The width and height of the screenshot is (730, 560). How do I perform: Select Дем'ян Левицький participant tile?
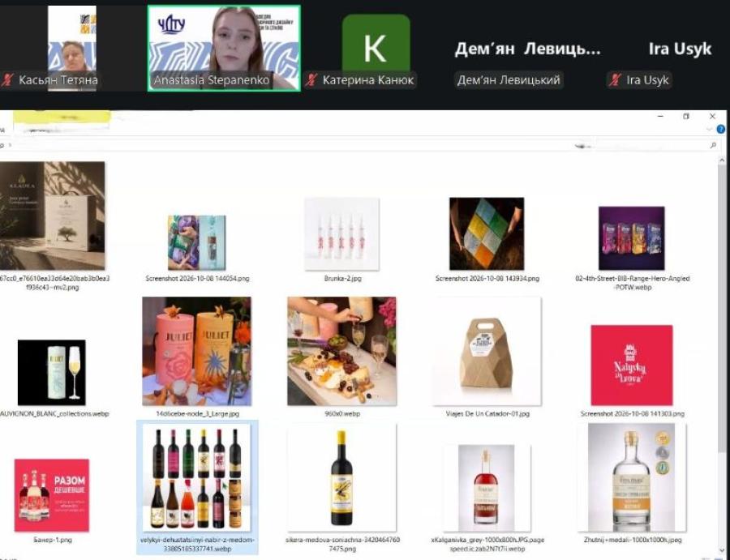coord(527,49)
